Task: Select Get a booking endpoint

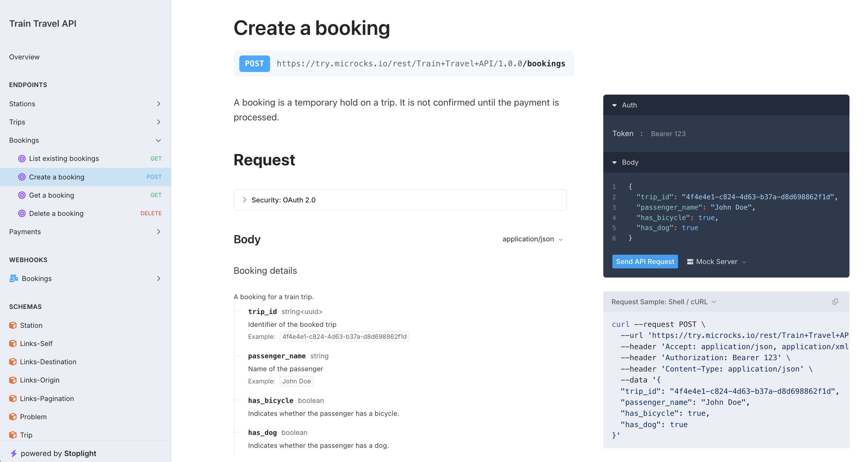Action: coord(52,195)
